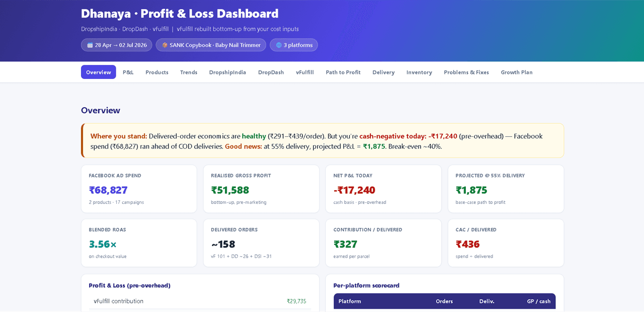
Task: Click the Net P&L Today card
Action: coord(383,189)
